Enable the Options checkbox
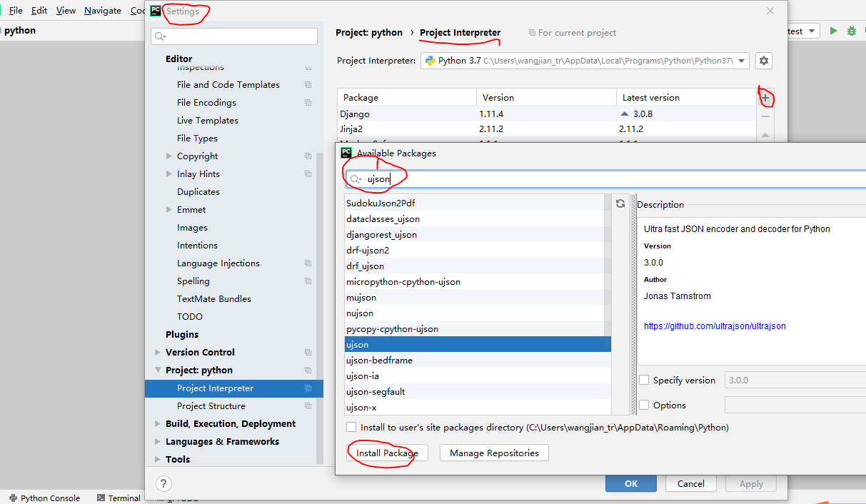 644,405
